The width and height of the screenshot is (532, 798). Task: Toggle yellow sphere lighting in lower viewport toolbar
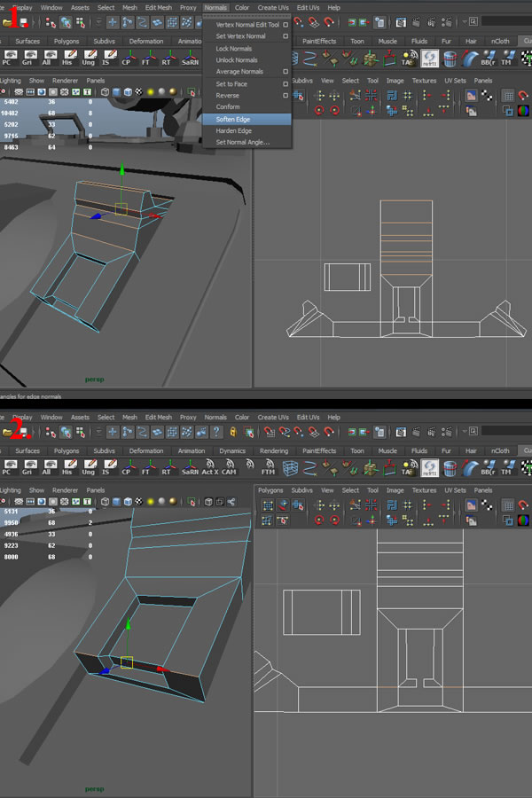tap(151, 502)
